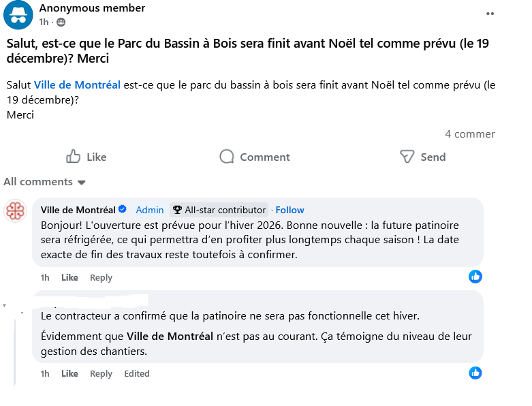532x406 pixels.
Task: Like Ville de Montréal's comment
Action: coord(69,277)
